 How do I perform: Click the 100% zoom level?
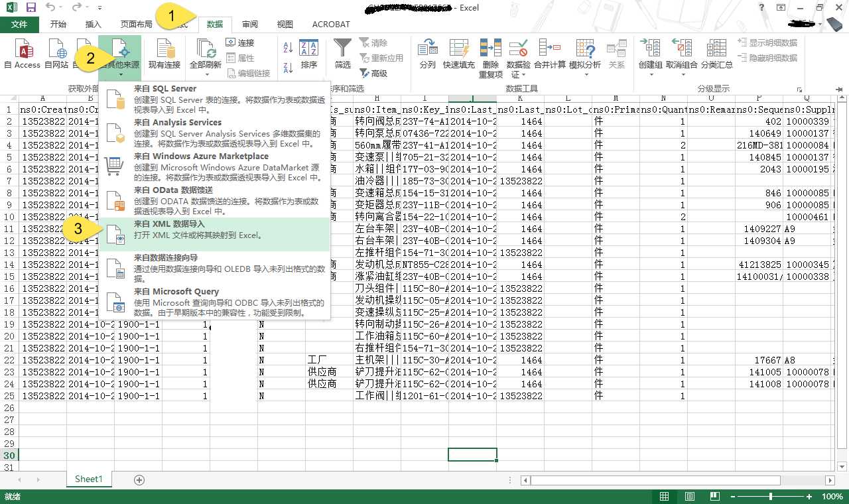click(x=832, y=497)
